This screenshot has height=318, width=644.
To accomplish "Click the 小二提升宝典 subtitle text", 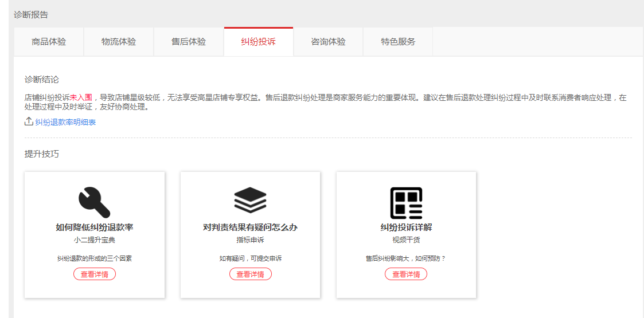I will pos(95,240).
